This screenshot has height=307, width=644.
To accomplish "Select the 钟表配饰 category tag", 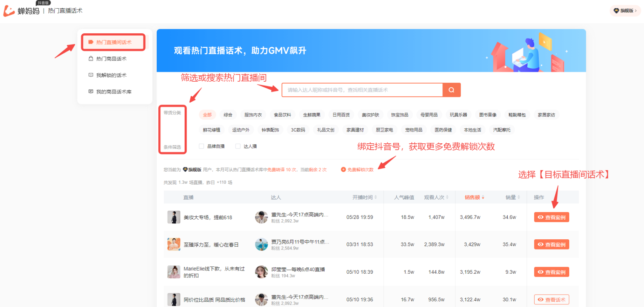I will [x=270, y=130].
